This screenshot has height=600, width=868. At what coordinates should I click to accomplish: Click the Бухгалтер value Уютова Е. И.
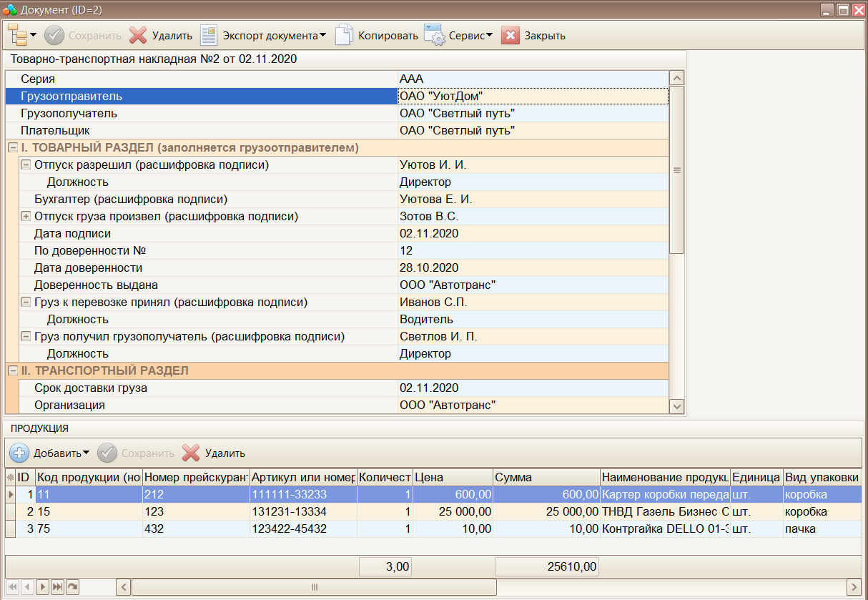point(533,200)
